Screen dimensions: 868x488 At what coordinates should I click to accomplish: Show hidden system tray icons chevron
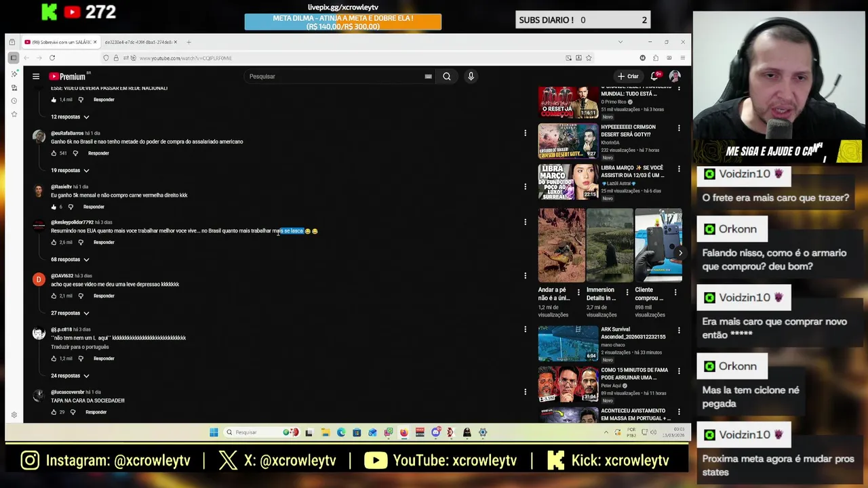coord(606,432)
